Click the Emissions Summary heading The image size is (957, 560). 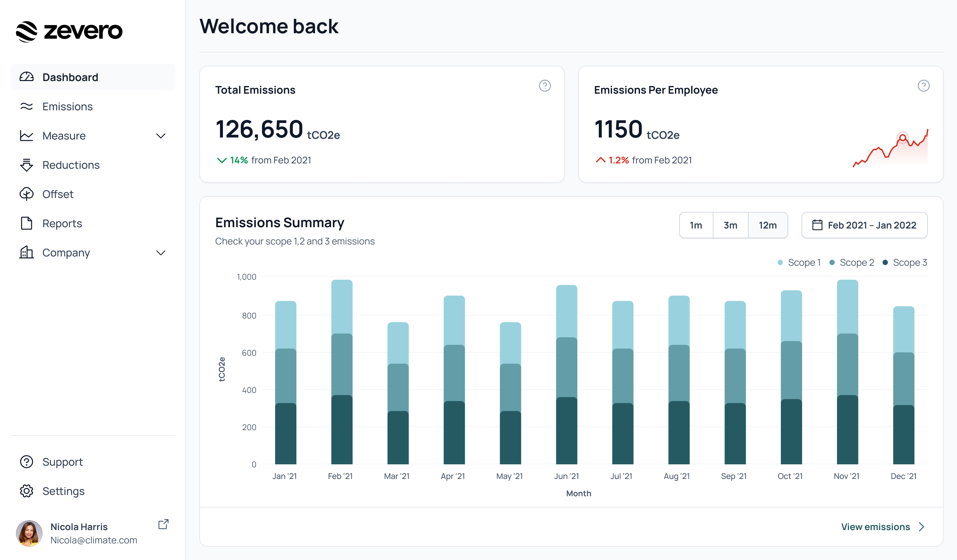pyautogui.click(x=279, y=223)
